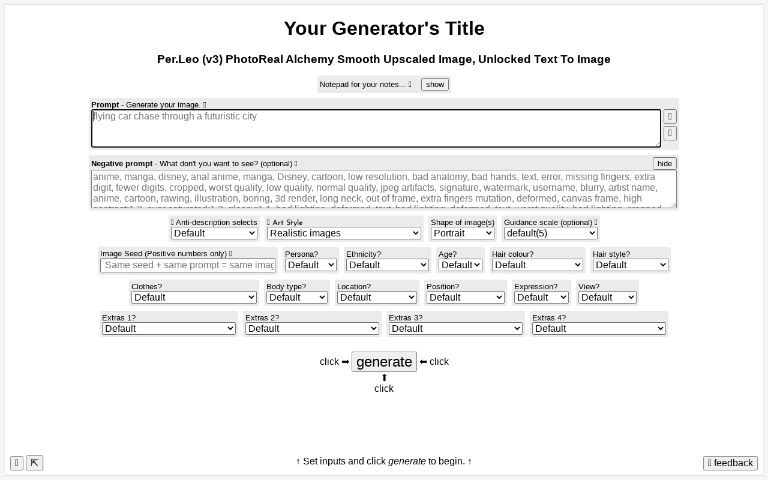Expand the Clothes dropdown
Screen dimensions: 768x480
[194, 297]
